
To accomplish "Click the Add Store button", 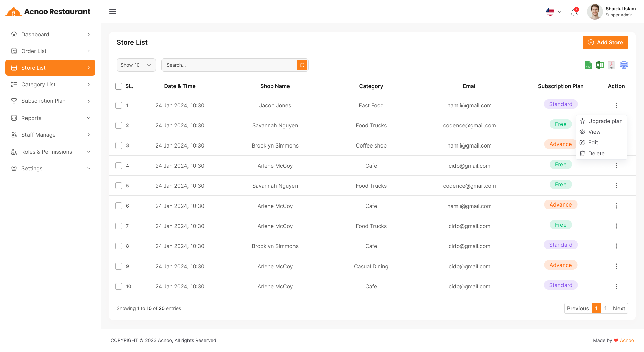I will coord(605,42).
